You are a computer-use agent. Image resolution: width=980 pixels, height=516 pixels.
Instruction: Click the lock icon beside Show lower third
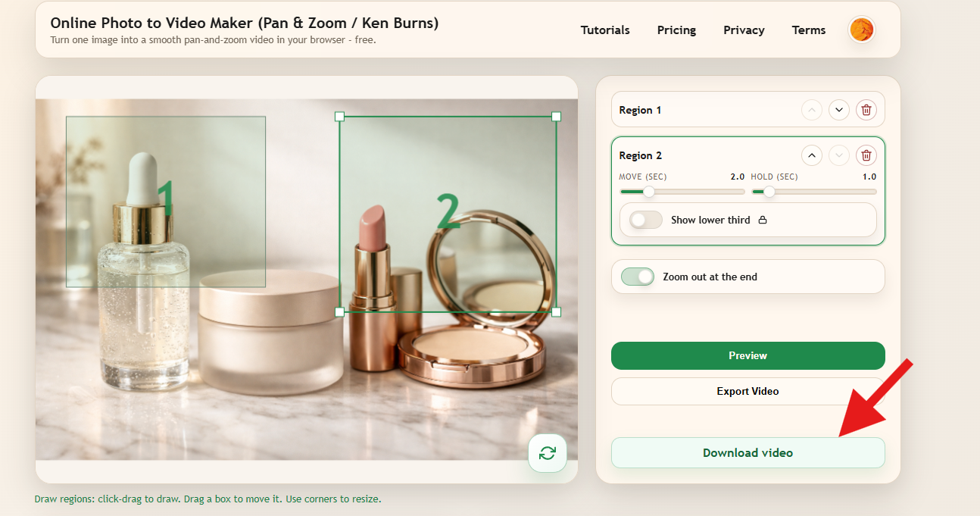763,220
